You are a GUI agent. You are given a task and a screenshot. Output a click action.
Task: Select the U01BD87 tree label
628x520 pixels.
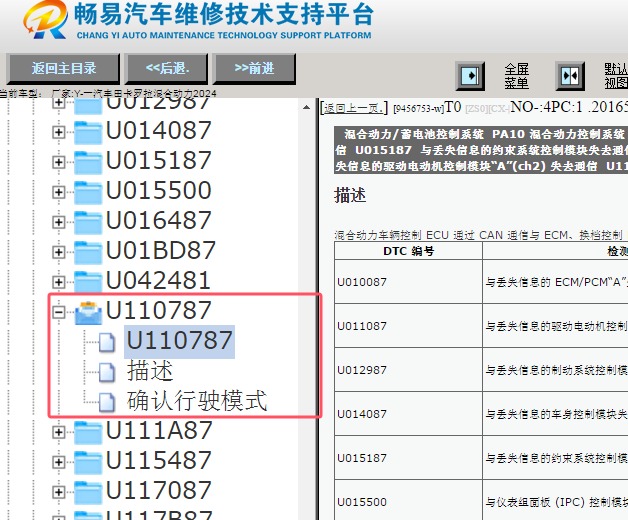click(x=161, y=251)
